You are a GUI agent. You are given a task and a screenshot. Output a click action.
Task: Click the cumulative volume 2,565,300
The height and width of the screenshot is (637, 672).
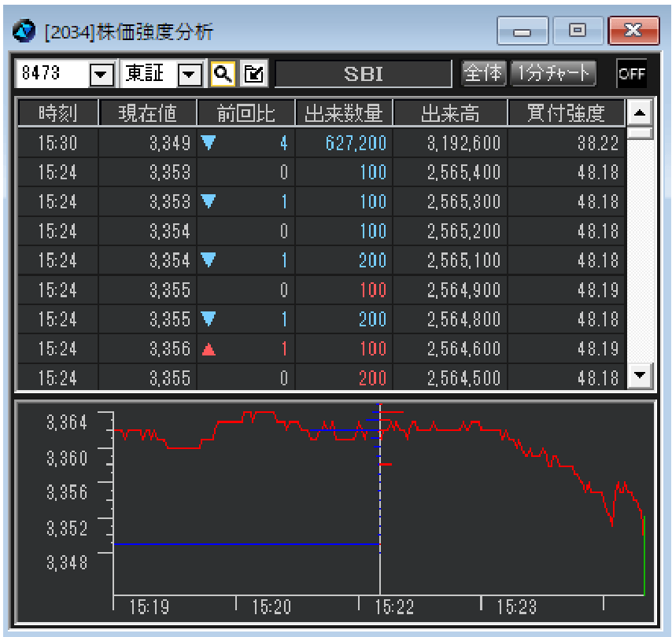pos(463,202)
